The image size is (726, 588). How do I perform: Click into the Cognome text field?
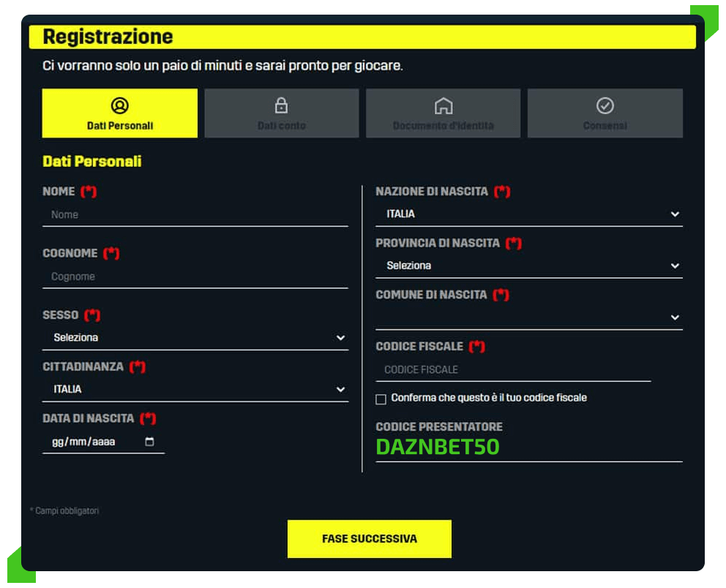coord(195,277)
